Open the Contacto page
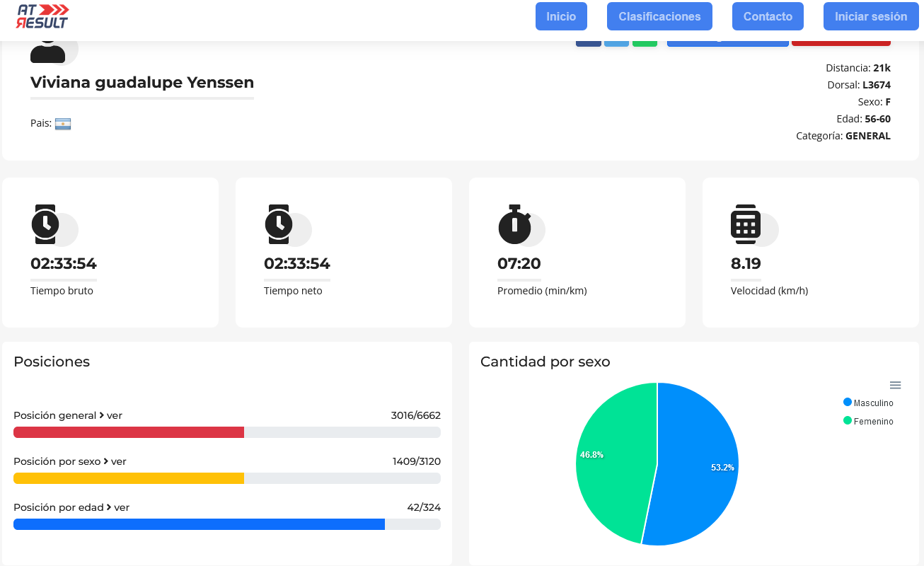The image size is (924, 566). click(x=768, y=16)
